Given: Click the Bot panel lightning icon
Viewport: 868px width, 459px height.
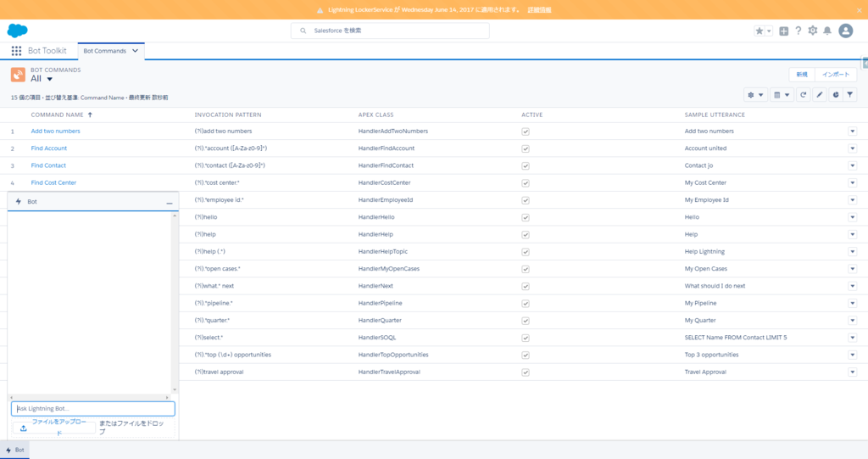Looking at the screenshot, I should click(19, 202).
